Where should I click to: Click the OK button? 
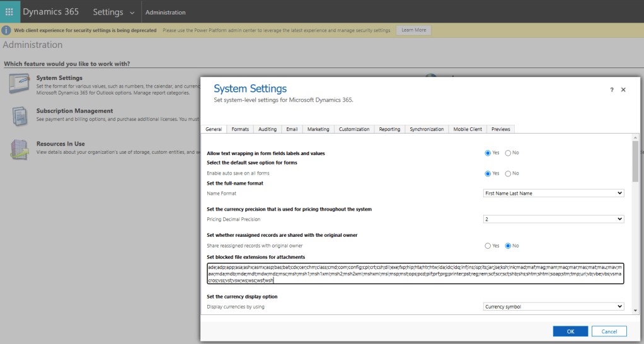[570, 331]
